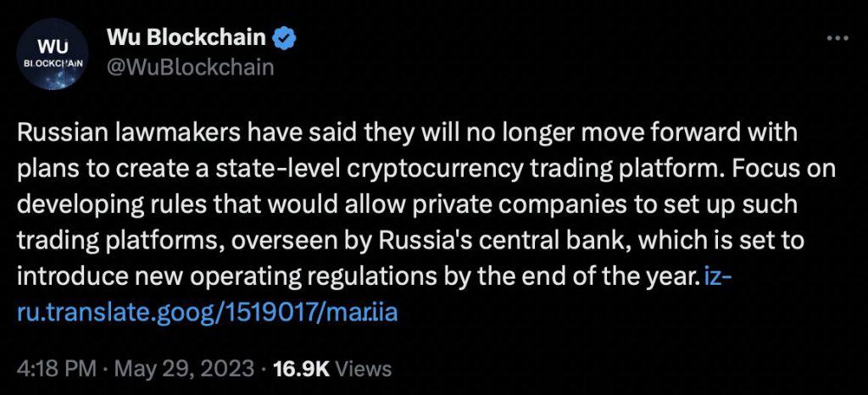
Task: Click the May 29, 2023 date
Action: (180, 369)
